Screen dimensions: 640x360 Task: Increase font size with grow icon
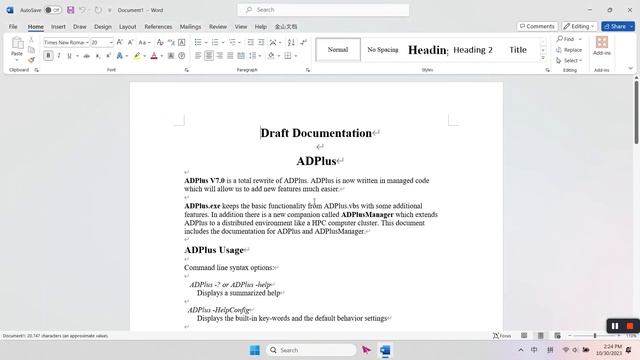(120, 42)
